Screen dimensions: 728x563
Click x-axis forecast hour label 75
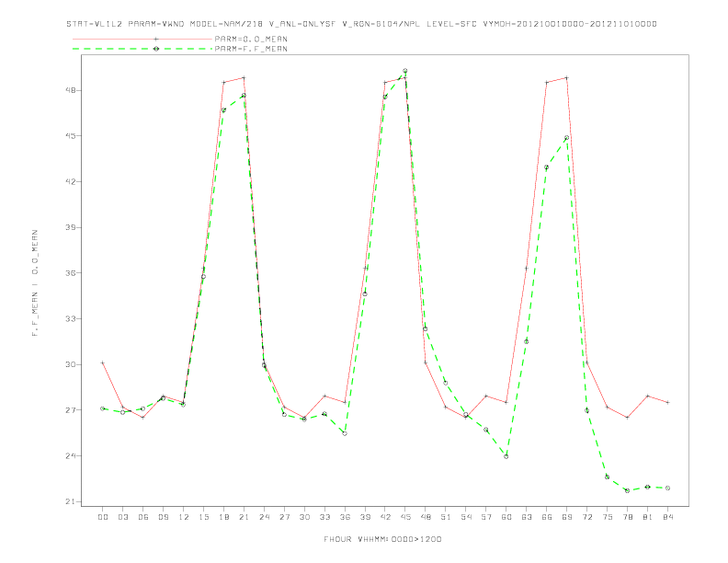[608, 517]
